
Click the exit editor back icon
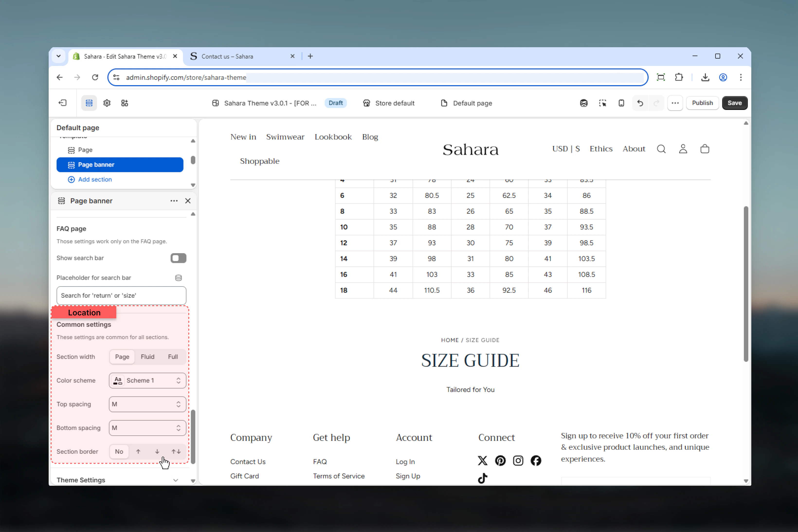pyautogui.click(x=63, y=103)
